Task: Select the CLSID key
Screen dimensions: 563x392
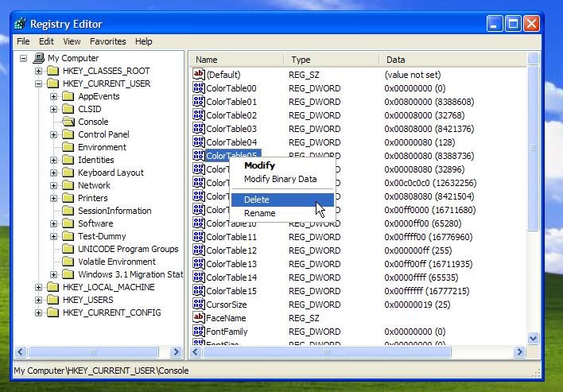Action: click(90, 109)
